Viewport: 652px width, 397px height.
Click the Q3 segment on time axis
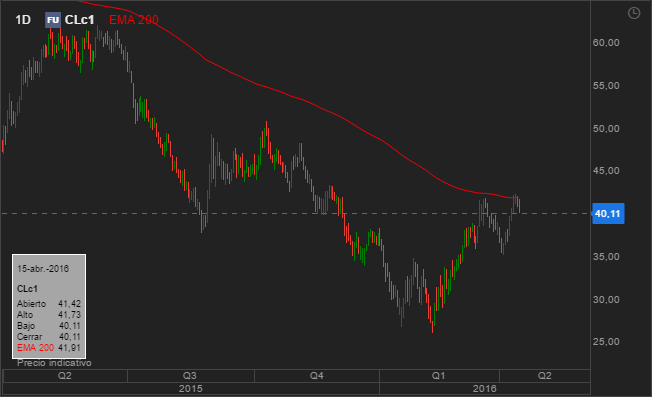[x=190, y=376]
